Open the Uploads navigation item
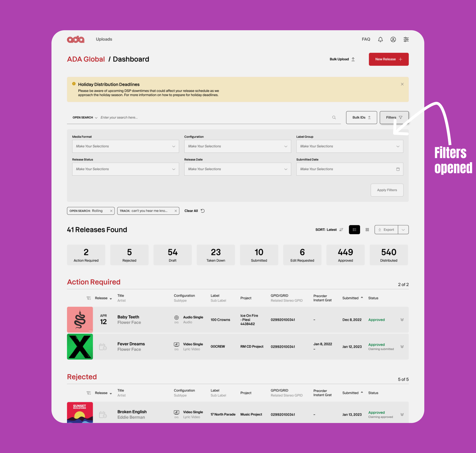Viewport: 476px width, 453px height. [104, 39]
